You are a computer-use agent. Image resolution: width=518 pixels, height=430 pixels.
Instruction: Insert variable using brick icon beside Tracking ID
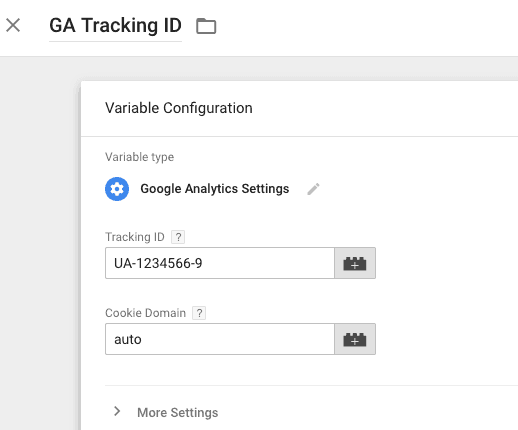[355, 263]
